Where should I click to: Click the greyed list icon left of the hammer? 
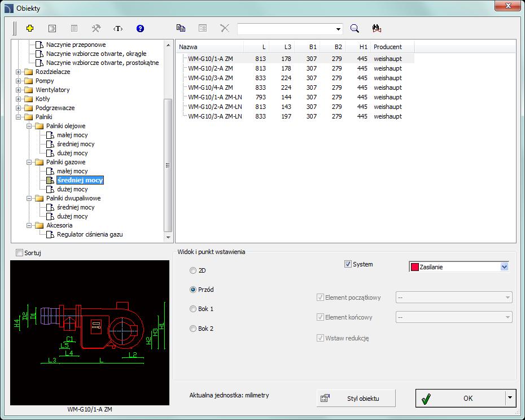(x=75, y=28)
